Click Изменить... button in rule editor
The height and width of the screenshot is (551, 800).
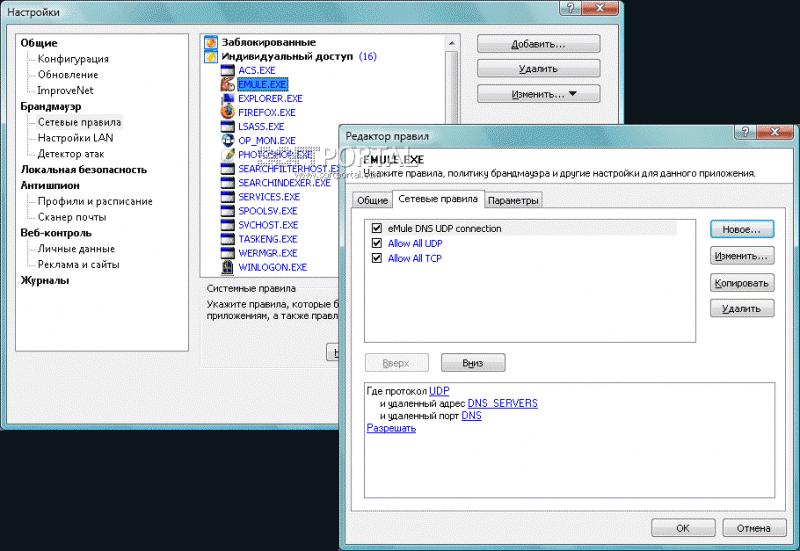coord(742,256)
